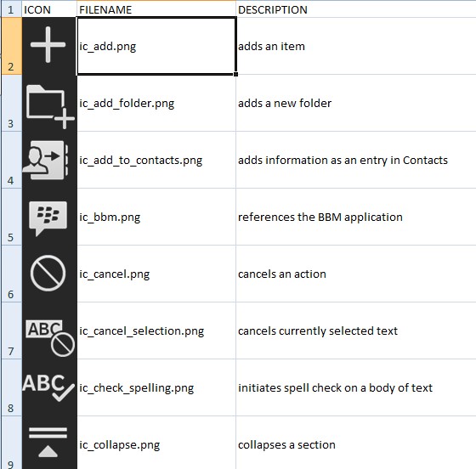The width and height of the screenshot is (476, 469).
Task: Select the ic_add_folder.png cell
Action: pyautogui.click(x=156, y=103)
